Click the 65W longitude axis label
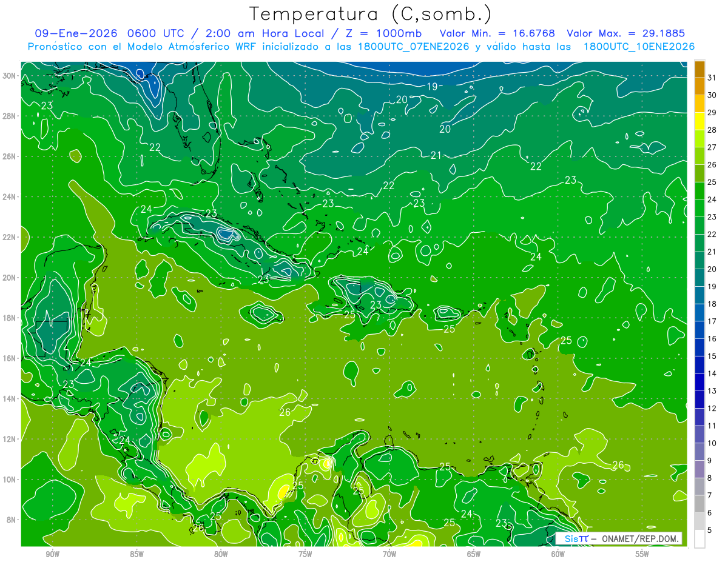 pyautogui.click(x=474, y=554)
